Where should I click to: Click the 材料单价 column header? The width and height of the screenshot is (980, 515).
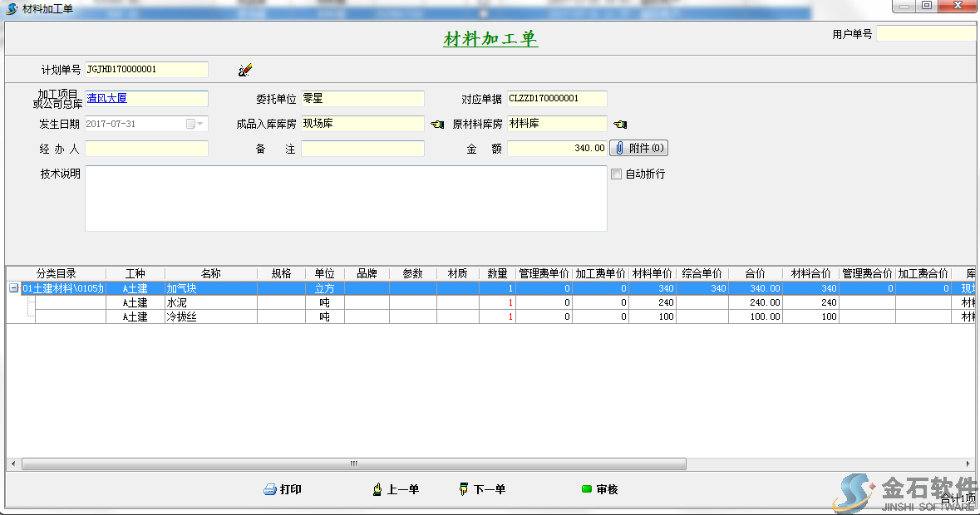(x=652, y=273)
